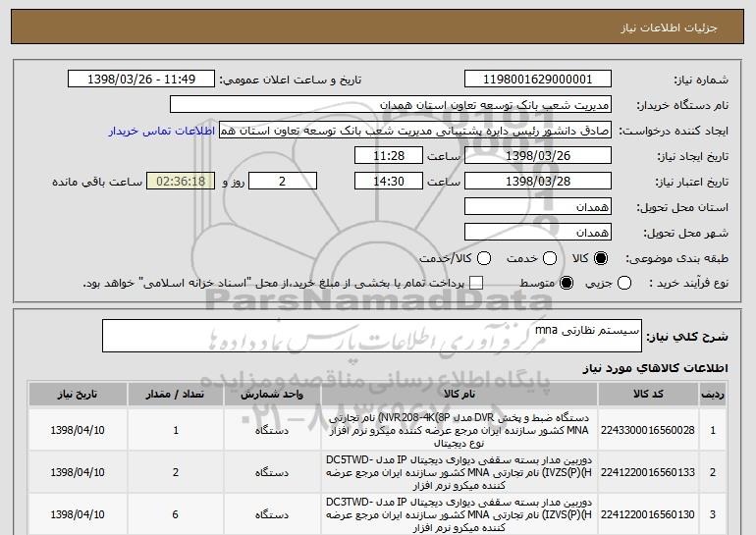Click the request creator field صادق دانشور
This screenshot has width=756, height=535.
(x=415, y=131)
